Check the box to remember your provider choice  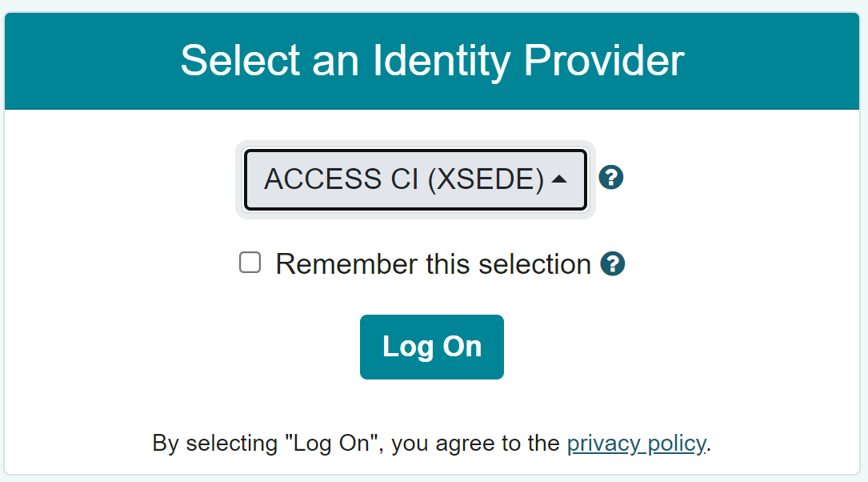point(250,262)
